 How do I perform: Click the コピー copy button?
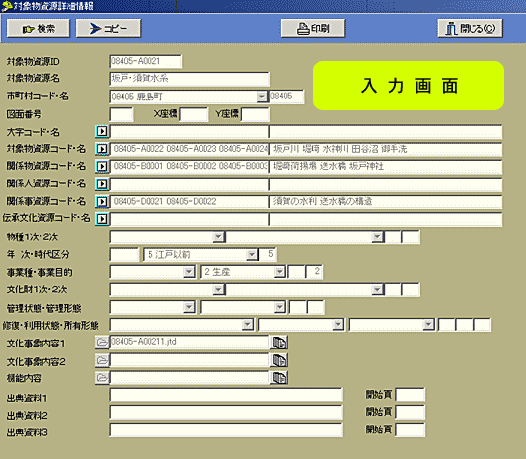tap(108, 29)
